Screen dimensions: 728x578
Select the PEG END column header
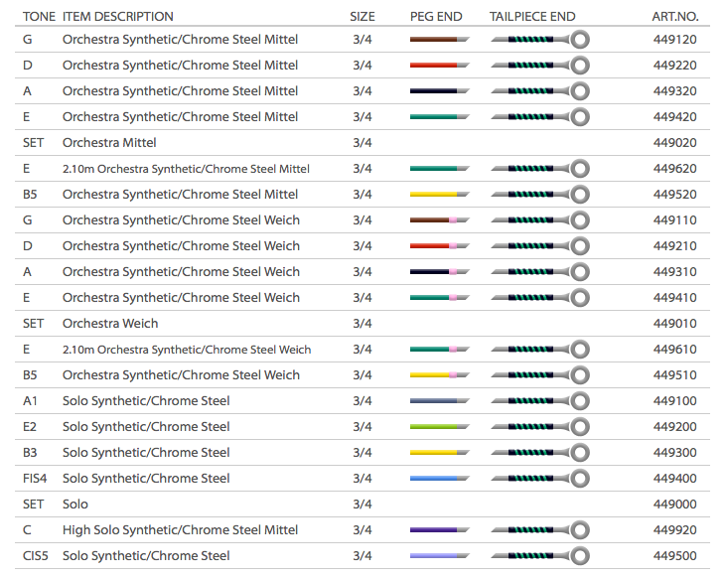tap(436, 17)
